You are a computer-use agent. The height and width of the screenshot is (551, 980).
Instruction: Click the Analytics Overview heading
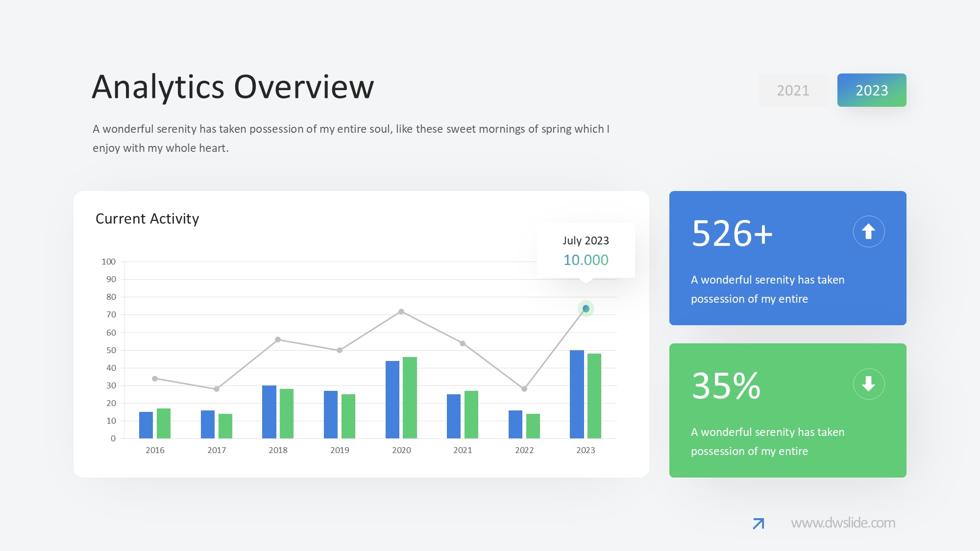[x=233, y=87]
